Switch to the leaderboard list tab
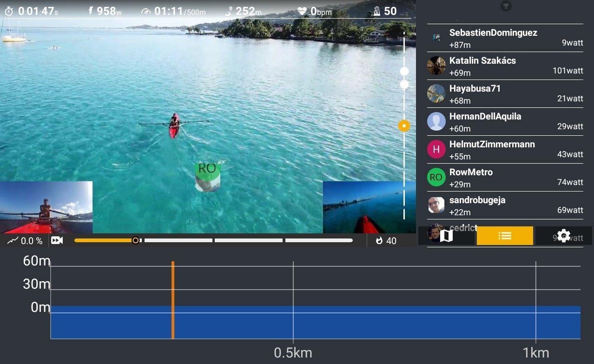The image size is (594, 364). [505, 236]
